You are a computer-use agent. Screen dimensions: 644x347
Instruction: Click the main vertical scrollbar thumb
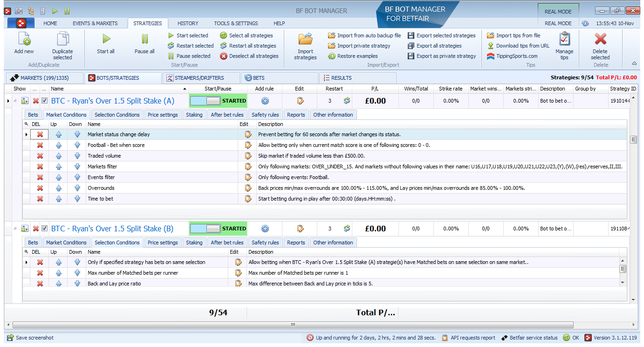pyautogui.click(x=633, y=139)
